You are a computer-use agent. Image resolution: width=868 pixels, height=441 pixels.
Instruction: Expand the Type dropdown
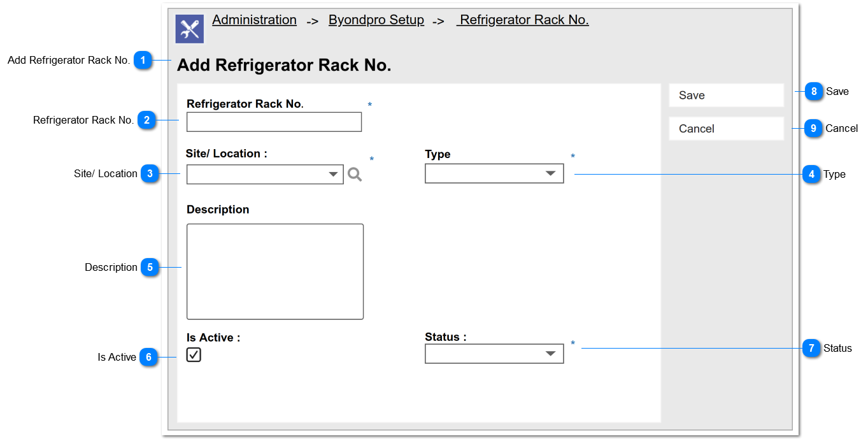coord(494,174)
